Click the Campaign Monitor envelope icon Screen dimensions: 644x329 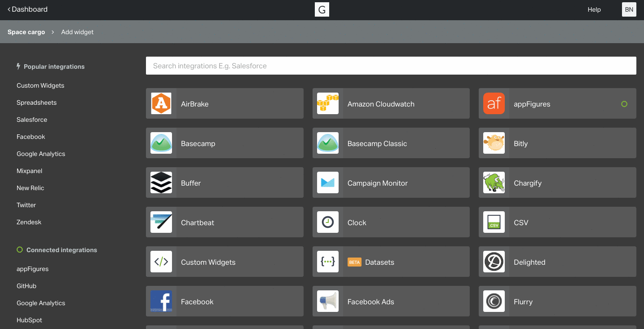(328, 182)
